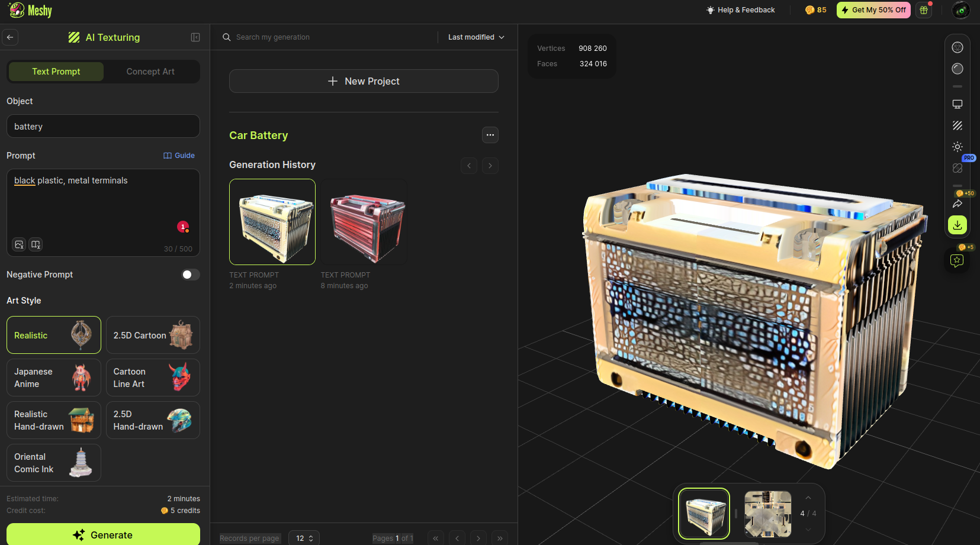
Task: Open Help & Feedback menu
Action: click(740, 10)
